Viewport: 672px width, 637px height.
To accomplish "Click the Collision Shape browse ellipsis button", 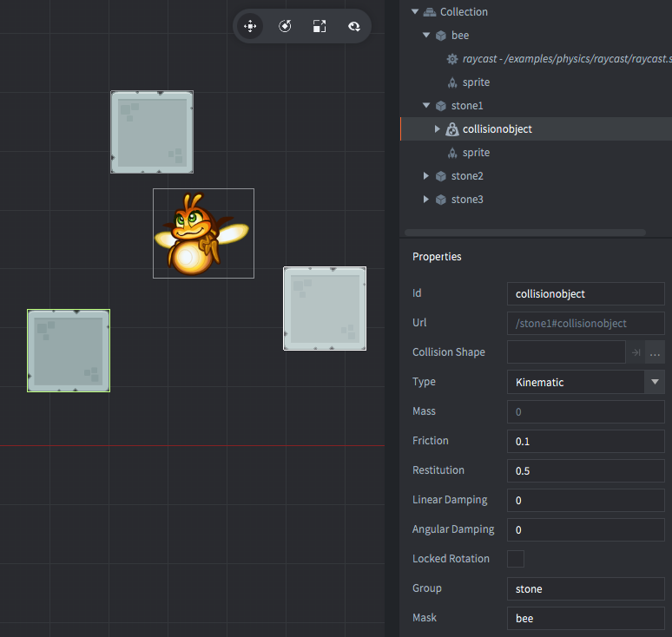I will tap(655, 352).
